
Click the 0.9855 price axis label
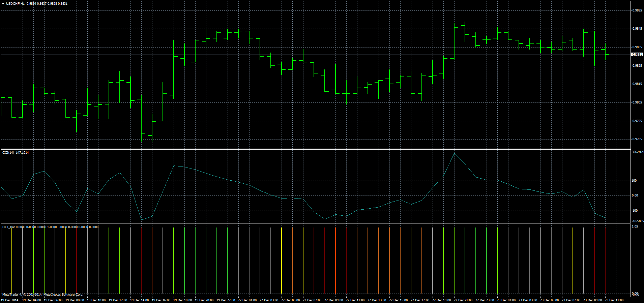tap(637, 10)
